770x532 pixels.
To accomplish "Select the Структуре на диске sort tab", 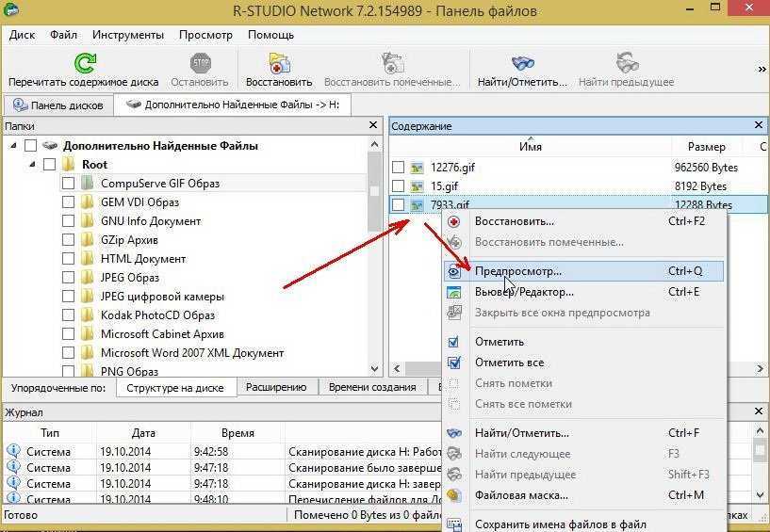I will (175, 388).
